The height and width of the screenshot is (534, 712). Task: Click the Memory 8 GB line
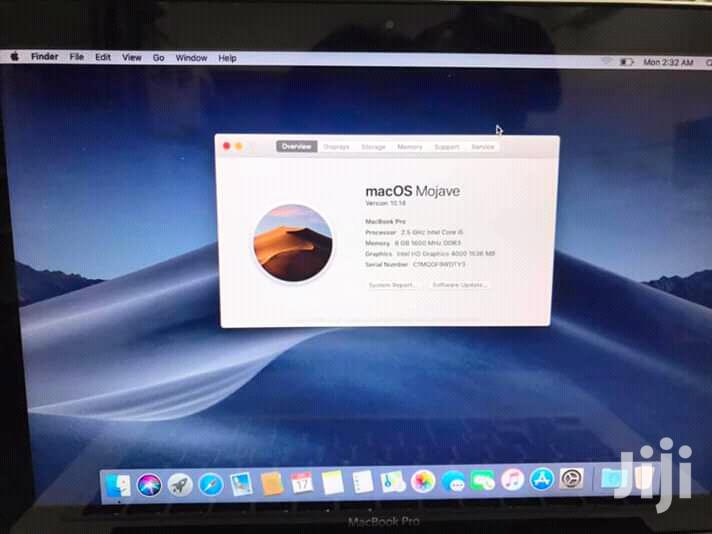413,243
